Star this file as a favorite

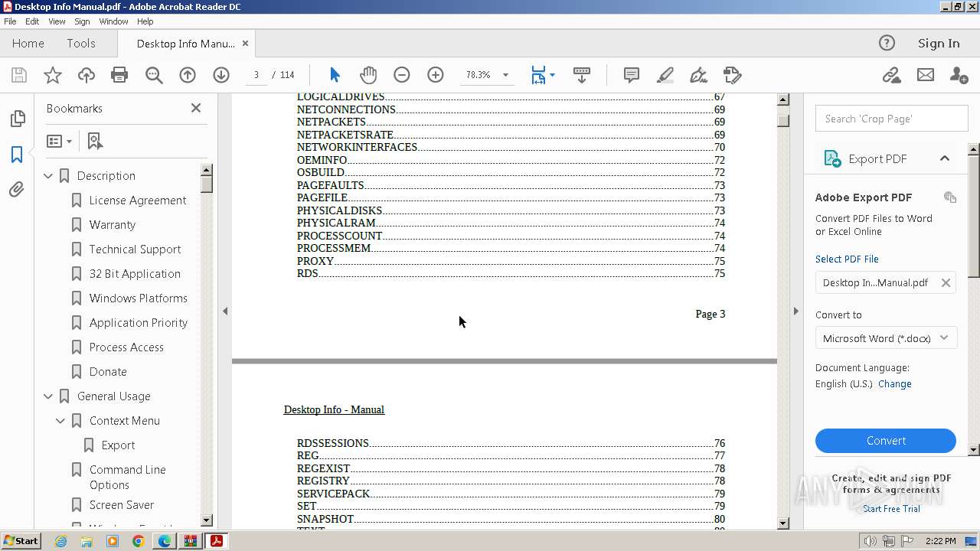[x=53, y=75]
